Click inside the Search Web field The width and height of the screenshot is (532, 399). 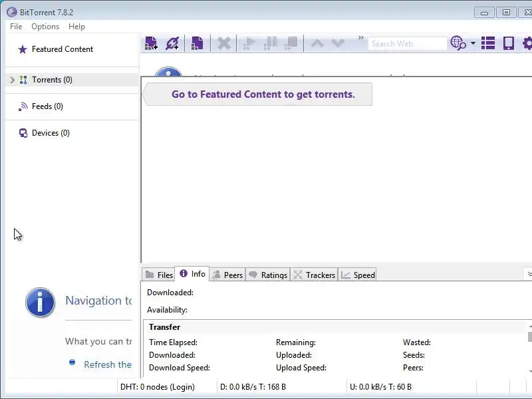pyautogui.click(x=407, y=44)
